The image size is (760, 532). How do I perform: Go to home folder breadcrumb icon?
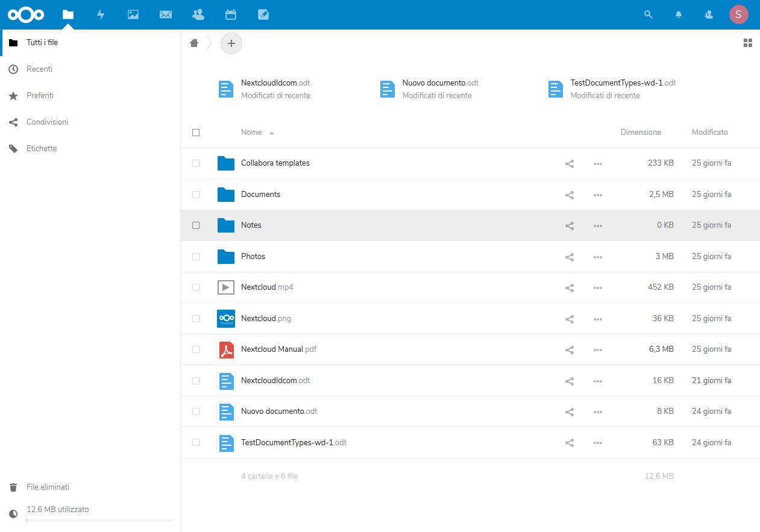click(194, 43)
